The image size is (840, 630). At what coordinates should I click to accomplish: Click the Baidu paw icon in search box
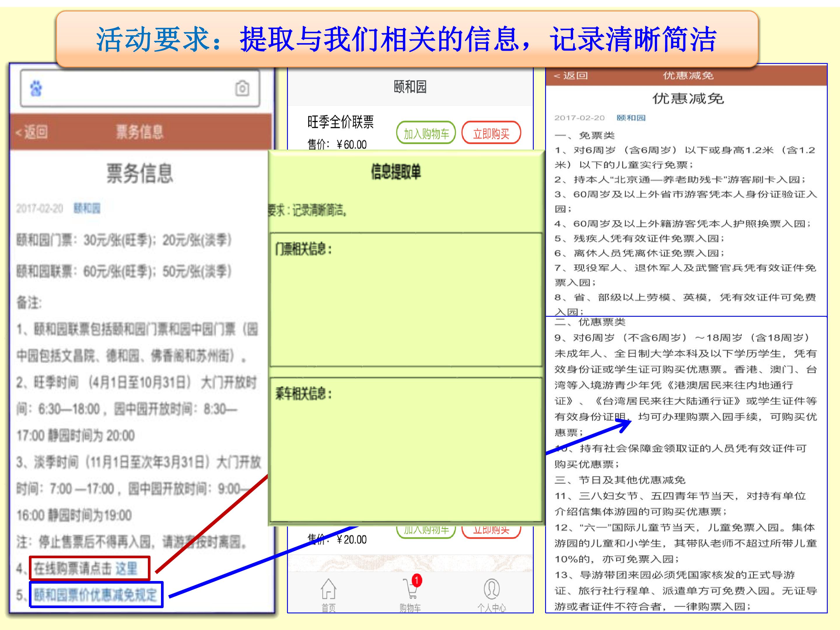36,88
